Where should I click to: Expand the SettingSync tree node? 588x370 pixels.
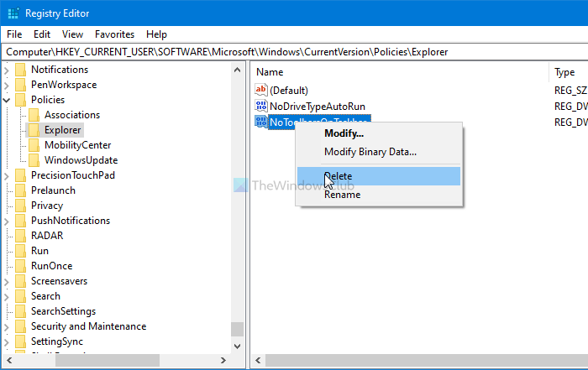tap(7, 342)
